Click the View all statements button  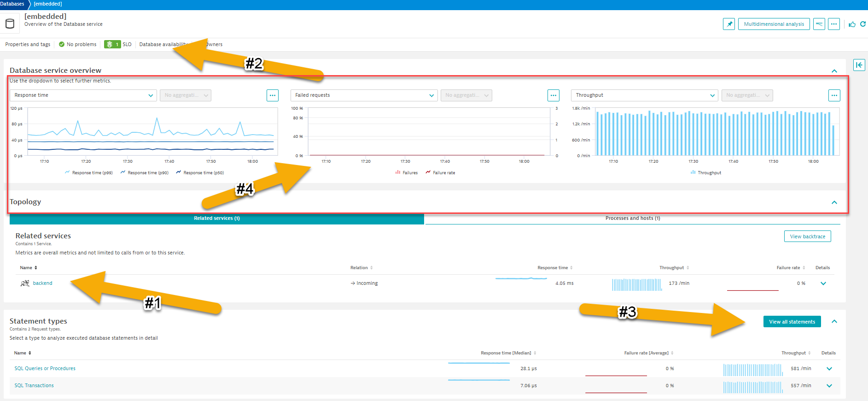point(792,322)
